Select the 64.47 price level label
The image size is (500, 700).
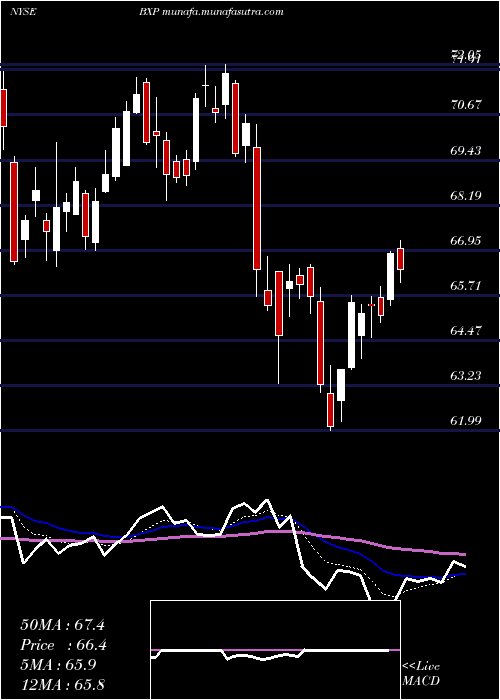click(x=466, y=331)
